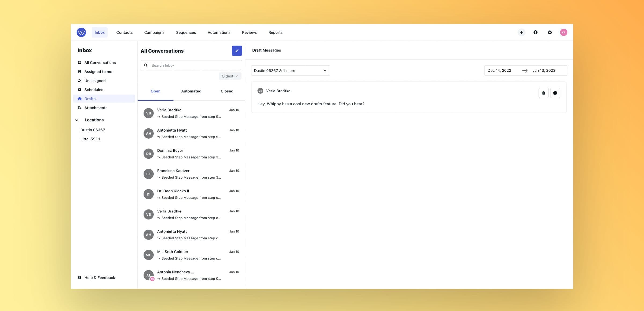Open the settings gear icon

[550, 32]
